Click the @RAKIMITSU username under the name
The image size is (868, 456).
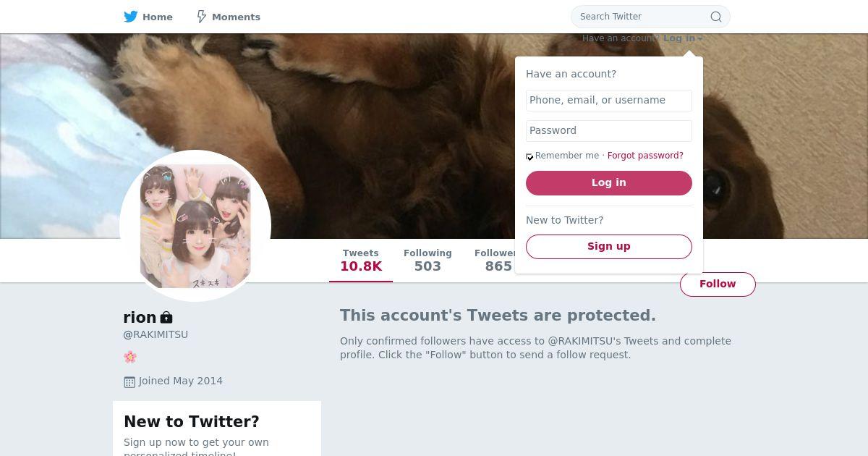pyautogui.click(x=156, y=334)
